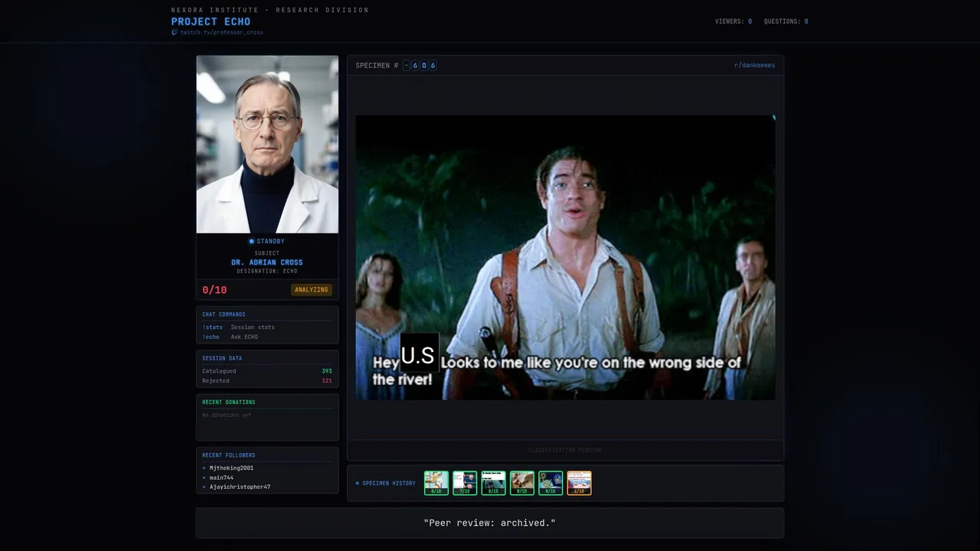Select the !stats chat command
980x551 pixels.
pyautogui.click(x=212, y=328)
